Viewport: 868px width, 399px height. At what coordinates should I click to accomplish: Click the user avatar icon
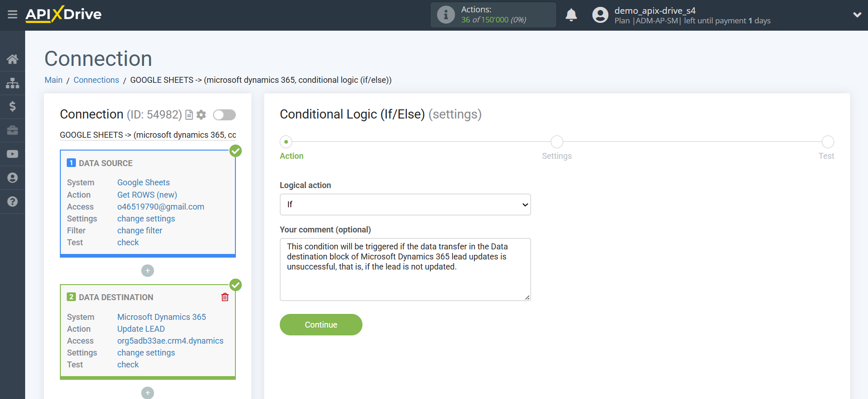click(600, 15)
